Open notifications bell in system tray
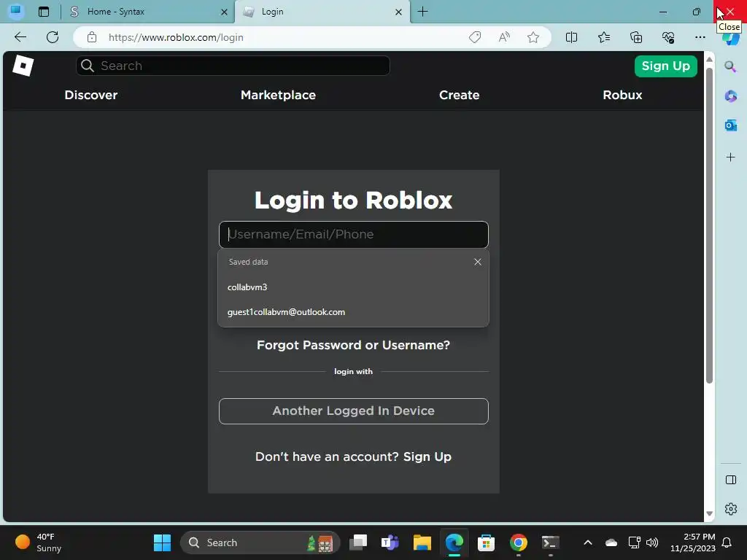The image size is (747, 560). (727, 542)
